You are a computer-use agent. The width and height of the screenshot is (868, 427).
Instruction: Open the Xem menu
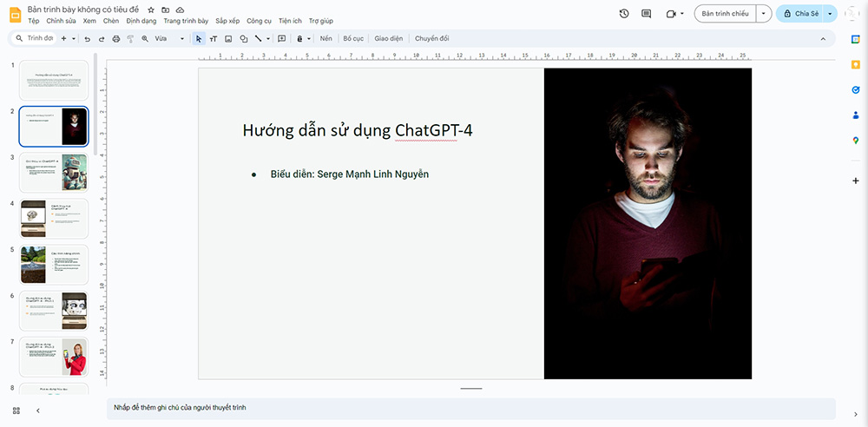click(x=89, y=21)
